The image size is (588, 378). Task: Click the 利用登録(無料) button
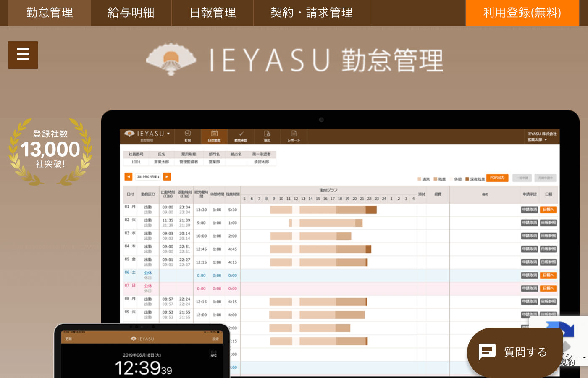pos(522,13)
